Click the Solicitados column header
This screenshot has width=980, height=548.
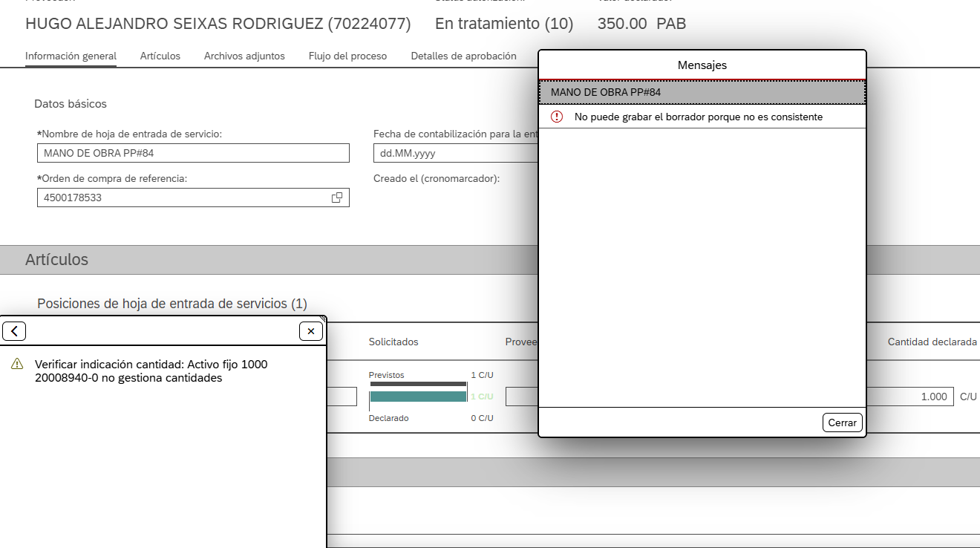pos(393,342)
